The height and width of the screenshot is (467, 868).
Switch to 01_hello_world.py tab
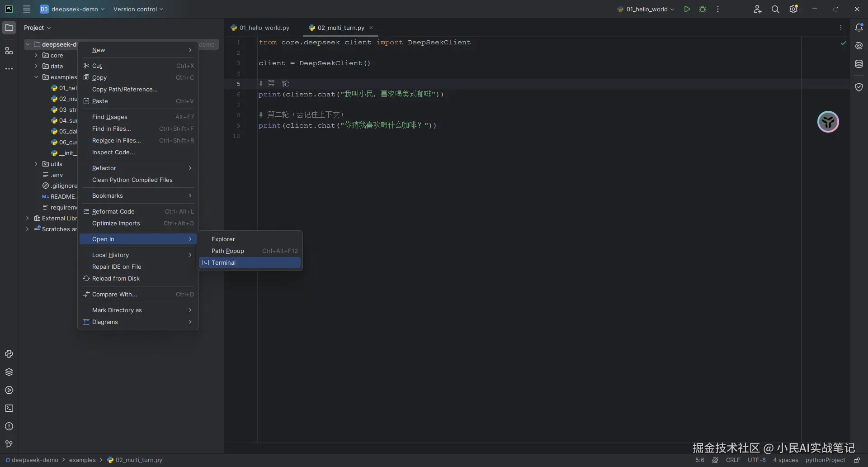click(260, 28)
